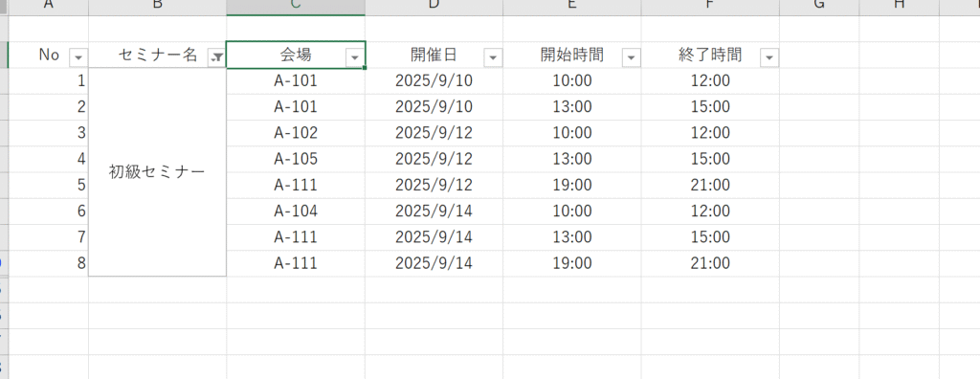
Task: Select start time 13:00 in row No 7
Action: 572,237
